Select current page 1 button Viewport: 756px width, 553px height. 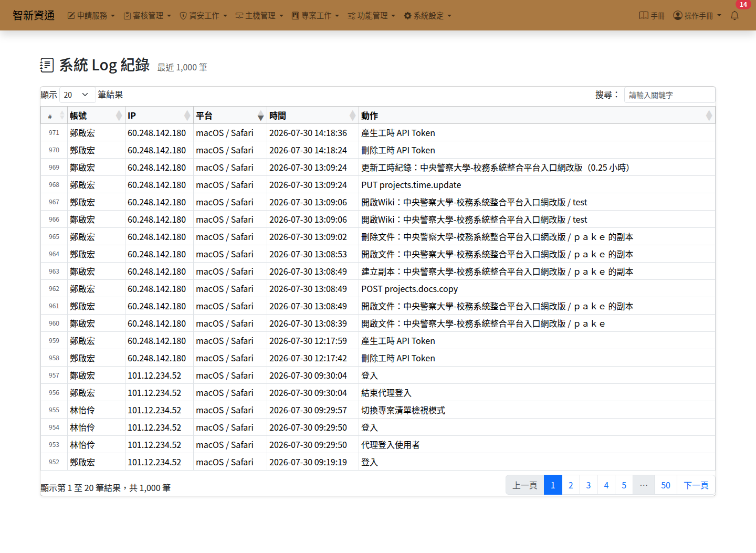pos(553,485)
